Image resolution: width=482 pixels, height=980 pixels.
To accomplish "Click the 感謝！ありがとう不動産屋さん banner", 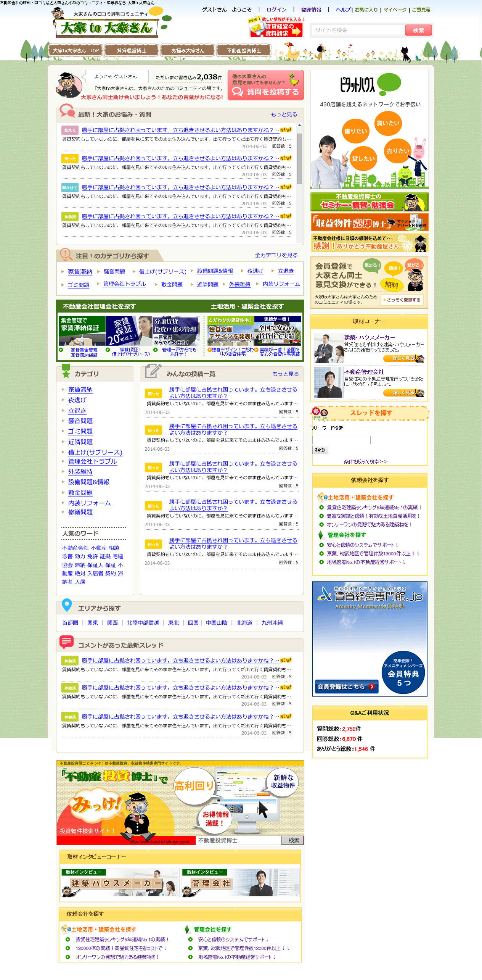I will tap(369, 243).
